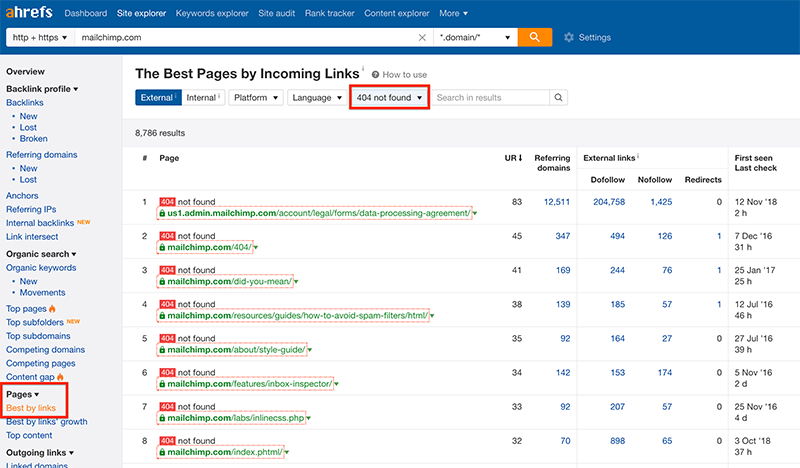Open the Language filter dropdown
This screenshot has width=800, height=468.
317,97
